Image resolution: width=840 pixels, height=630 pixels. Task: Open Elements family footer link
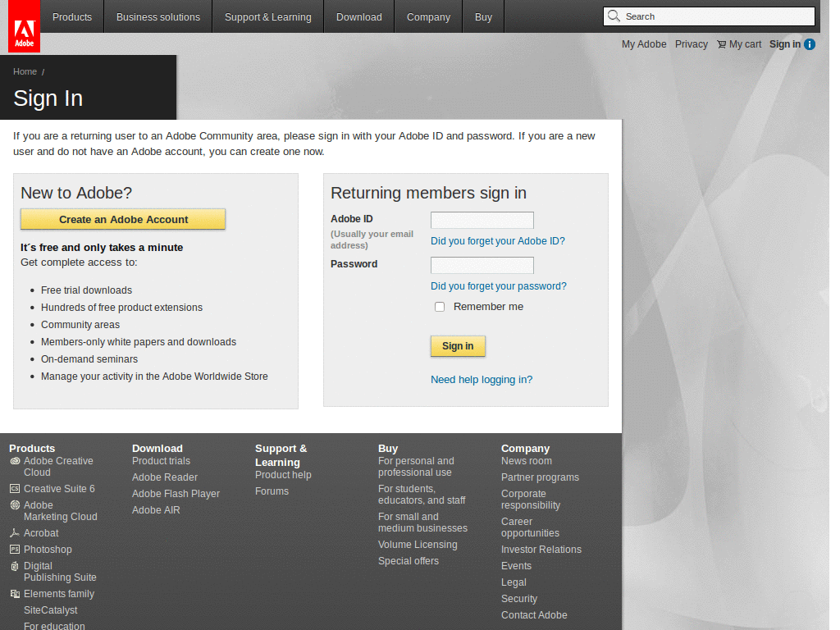point(59,594)
